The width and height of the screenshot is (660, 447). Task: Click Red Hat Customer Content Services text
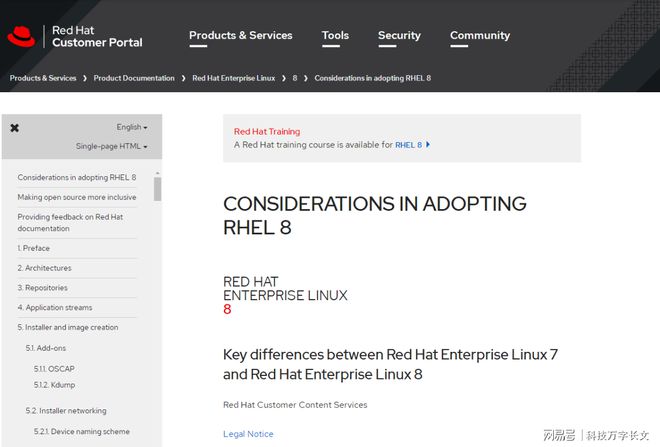click(x=295, y=405)
